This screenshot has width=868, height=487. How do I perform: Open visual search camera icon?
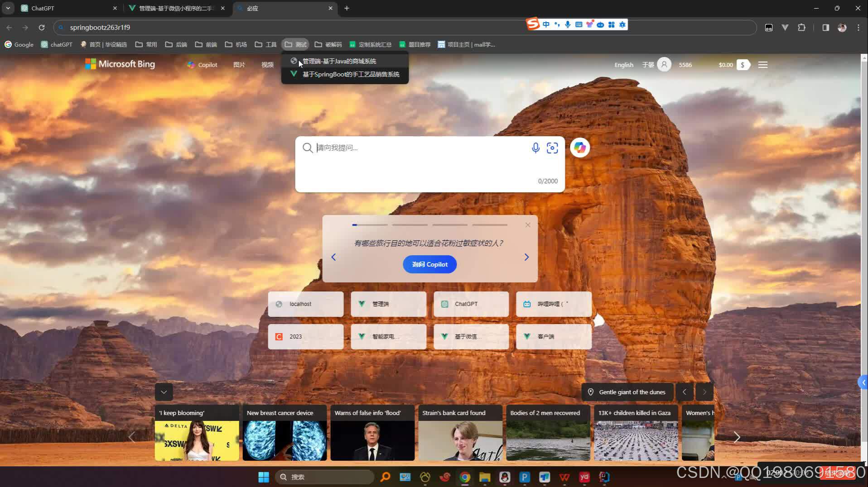[552, 148]
